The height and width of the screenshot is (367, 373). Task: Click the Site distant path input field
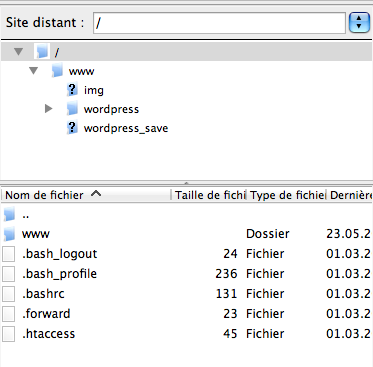(x=219, y=23)
